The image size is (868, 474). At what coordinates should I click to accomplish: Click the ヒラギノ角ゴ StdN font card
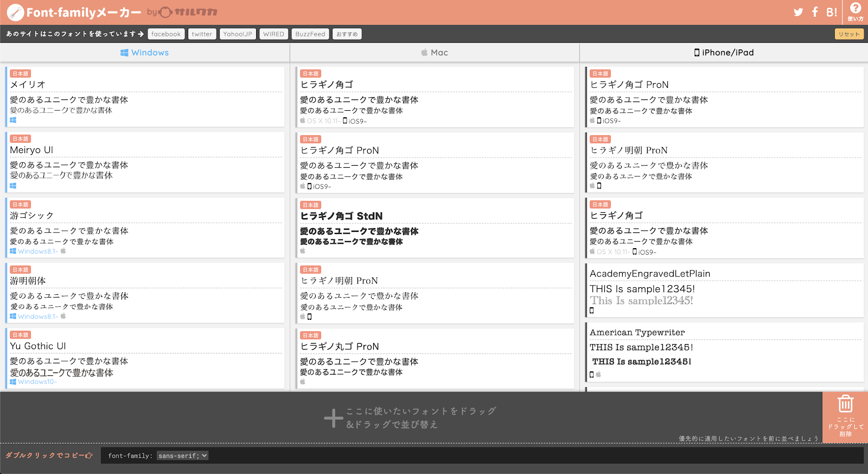(435, 227)
